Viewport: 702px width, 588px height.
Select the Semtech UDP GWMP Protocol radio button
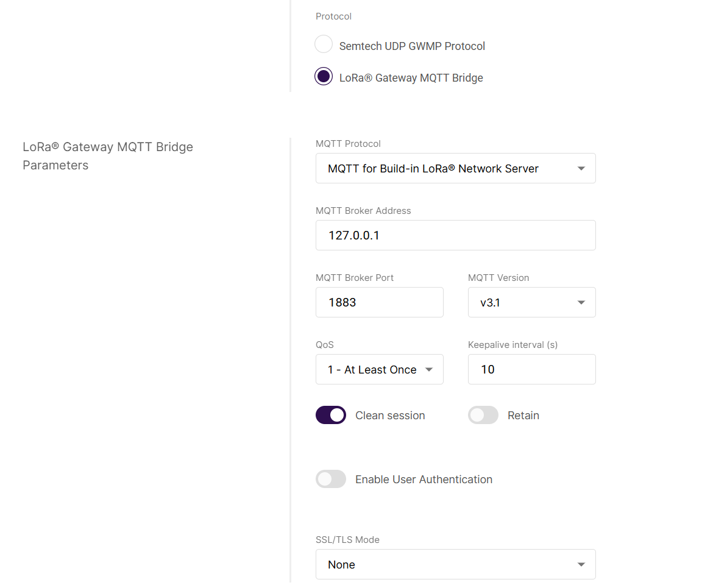[x=324, y=44]
